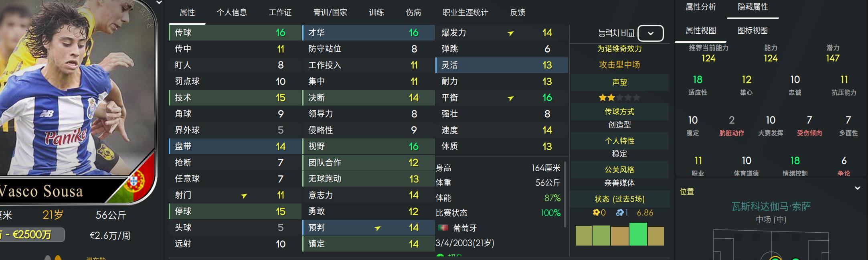
Task: Click the yellow arrow next to 平衡
Action: (x=511, y=98)
